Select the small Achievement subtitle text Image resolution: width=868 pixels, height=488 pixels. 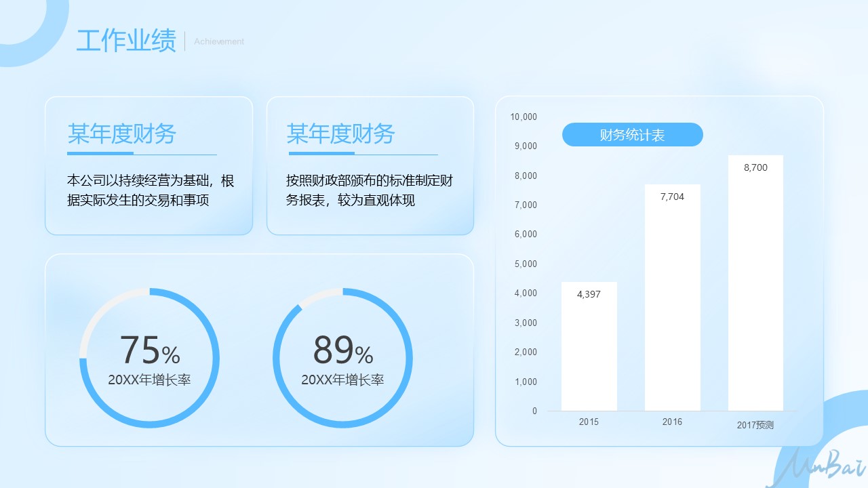pos(219,41)
